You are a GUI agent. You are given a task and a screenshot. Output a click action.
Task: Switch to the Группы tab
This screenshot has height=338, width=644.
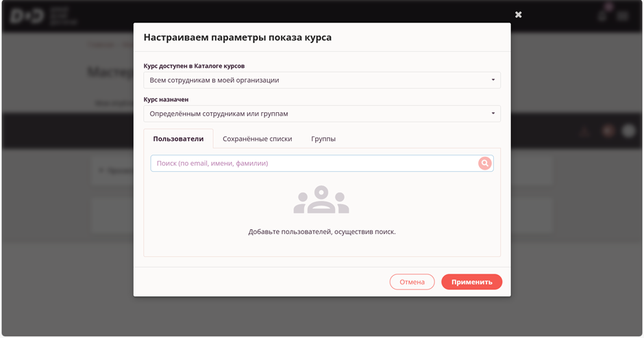tap(323, 139)
